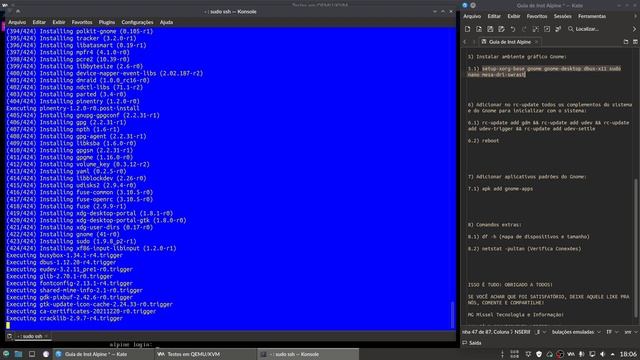640x360 pixels.
Task: Open Sessões menu in Kate
Action: coord(562,16)
